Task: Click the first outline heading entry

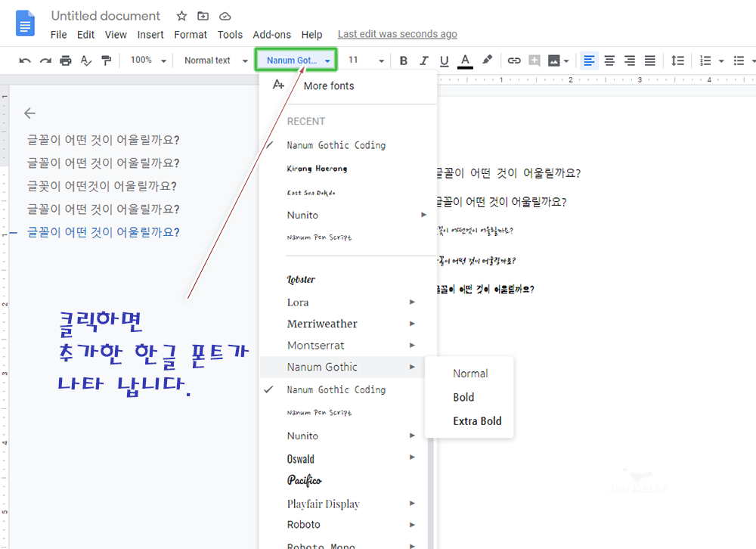Action: (x=103, y=140)
